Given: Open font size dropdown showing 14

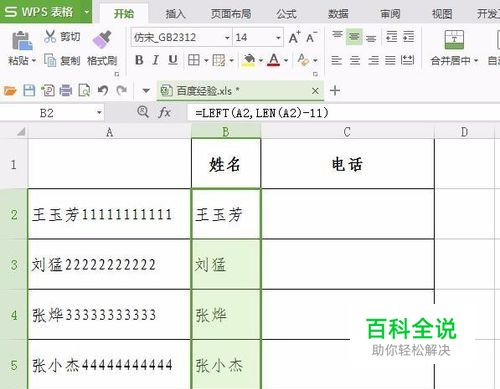Looking at the screenshot, I should click(x=278, y=38).
